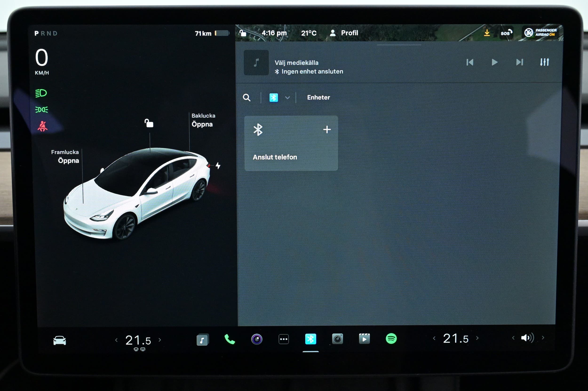Screen dimensions: 588x391
Task: Open the music note media app
Action: (202, 340)
